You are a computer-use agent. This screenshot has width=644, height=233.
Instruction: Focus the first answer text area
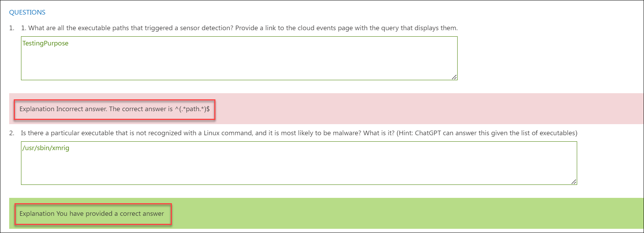(239, 58)
